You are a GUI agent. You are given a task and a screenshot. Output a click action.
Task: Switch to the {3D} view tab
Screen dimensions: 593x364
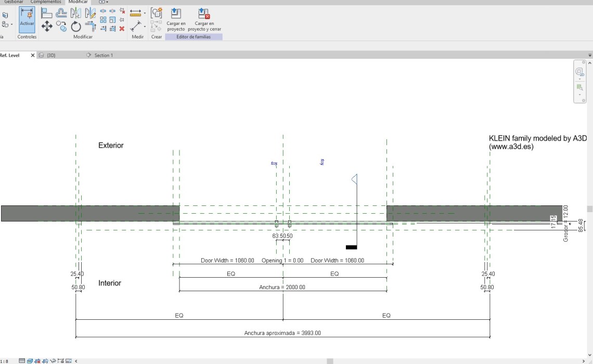click(51, 55)
